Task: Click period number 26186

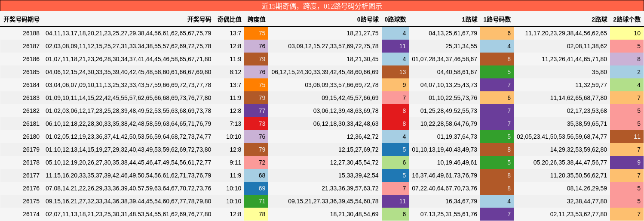Action: pos(31,59)
